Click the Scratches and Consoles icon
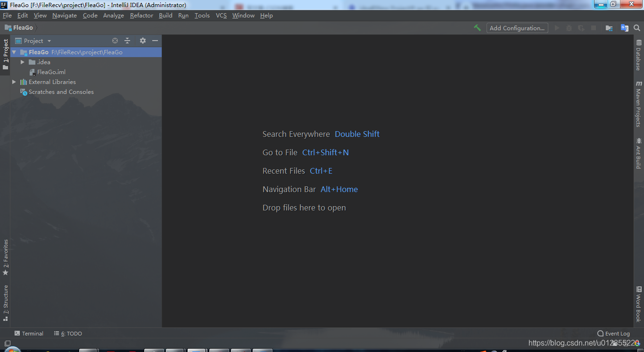Screen dimensions: 644x352 tap(24, 92)
